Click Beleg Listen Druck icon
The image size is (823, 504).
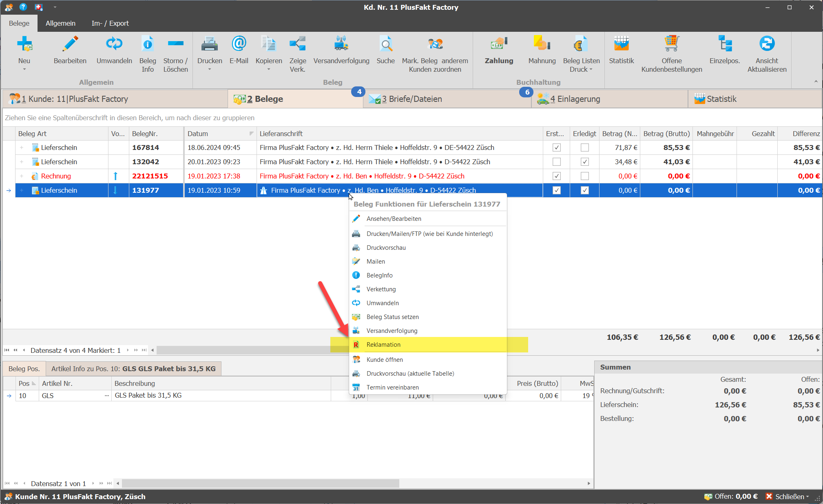click(x=581, y=44)
